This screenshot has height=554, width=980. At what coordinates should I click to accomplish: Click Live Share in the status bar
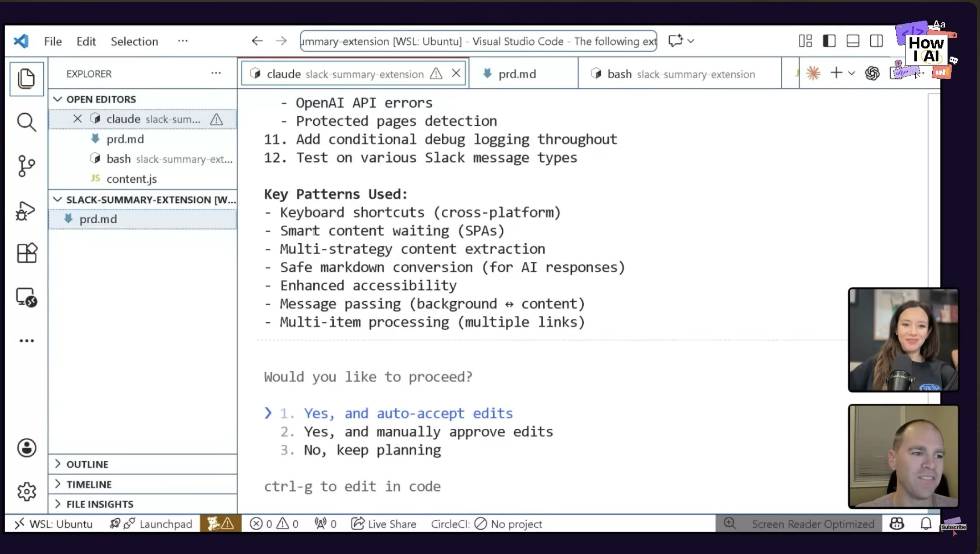click(384, 524)
